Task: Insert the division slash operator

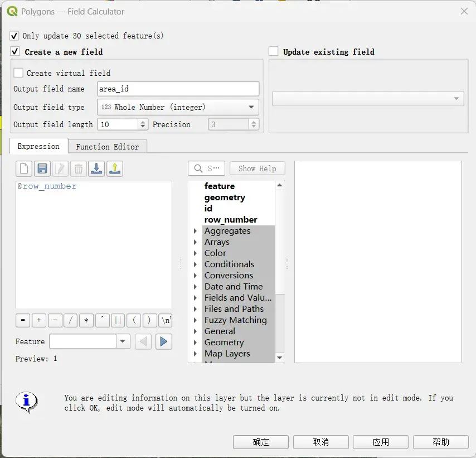Action: pyautogui.click(x=70, y=320)
